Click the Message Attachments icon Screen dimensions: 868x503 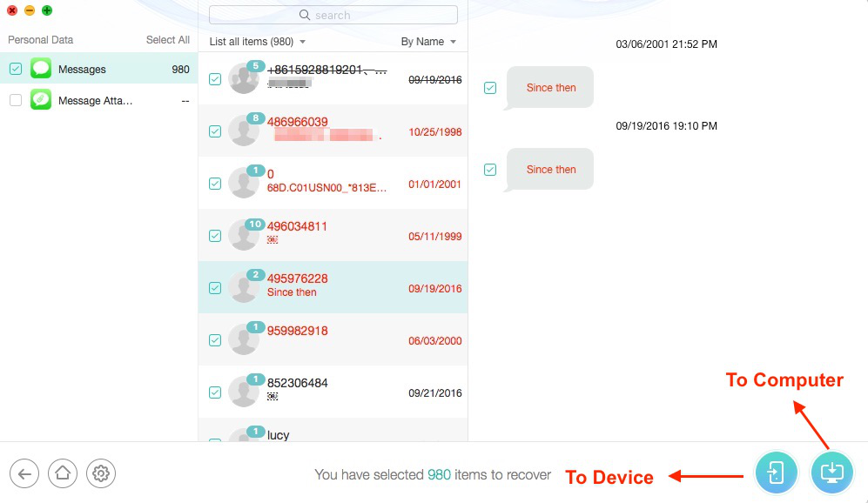point(41,100)
